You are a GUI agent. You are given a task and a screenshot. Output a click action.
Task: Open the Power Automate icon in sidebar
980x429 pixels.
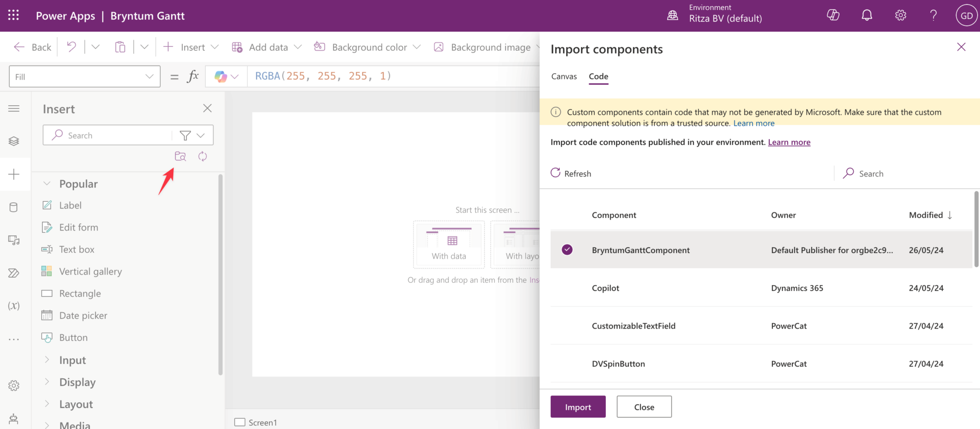click(x=14, y=273)
